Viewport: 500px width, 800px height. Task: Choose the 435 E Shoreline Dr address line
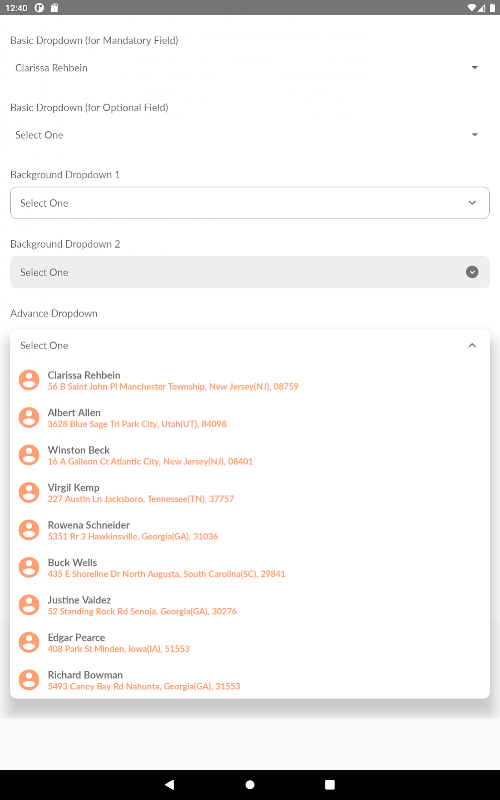click(166, 574)
